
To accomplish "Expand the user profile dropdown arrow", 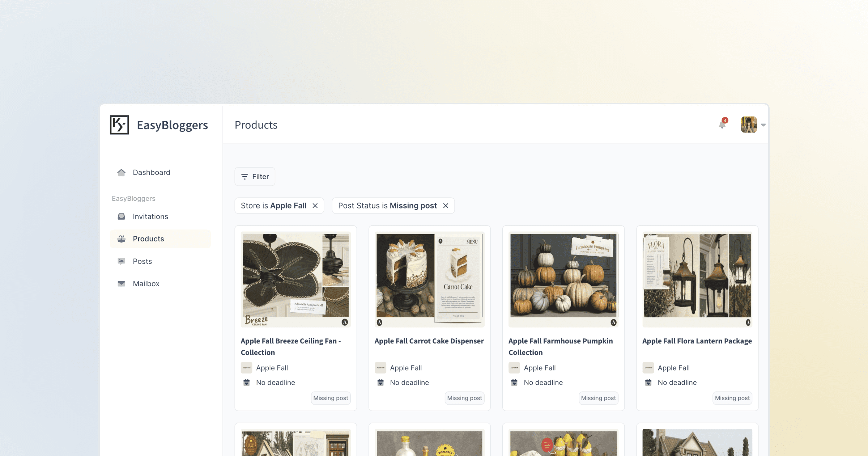I will click(763, 125).
